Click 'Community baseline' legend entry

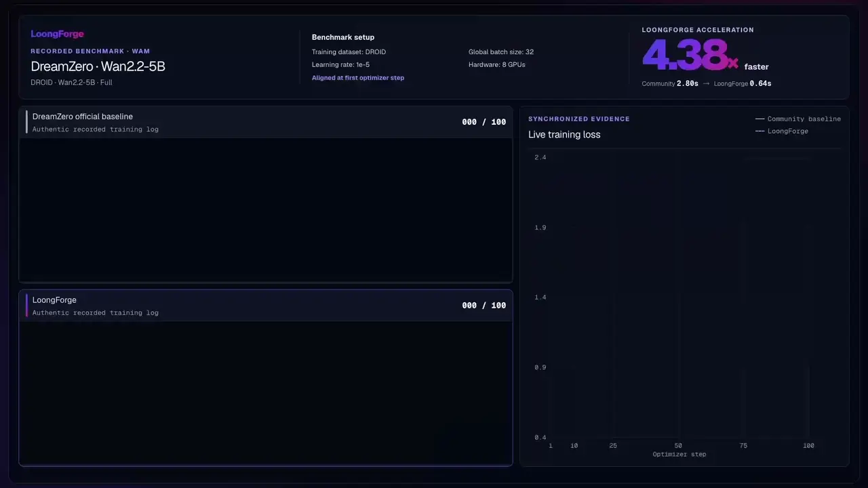point(798,119)
